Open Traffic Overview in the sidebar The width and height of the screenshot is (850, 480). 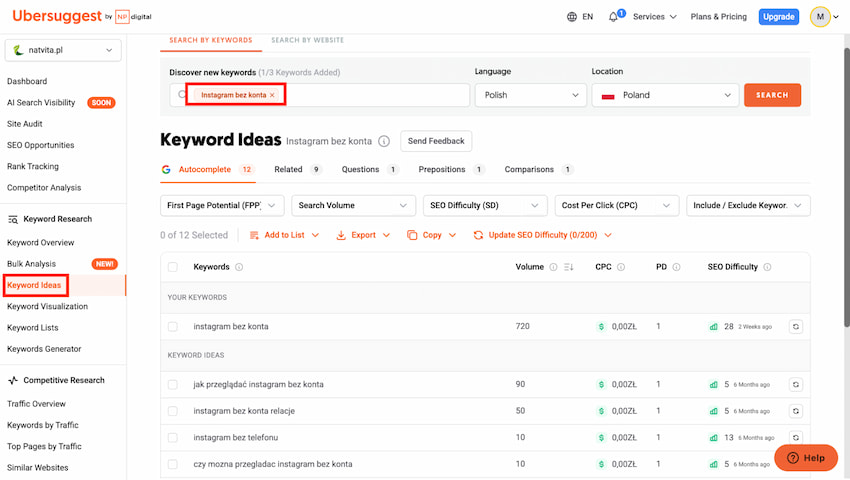coord(36,404)
